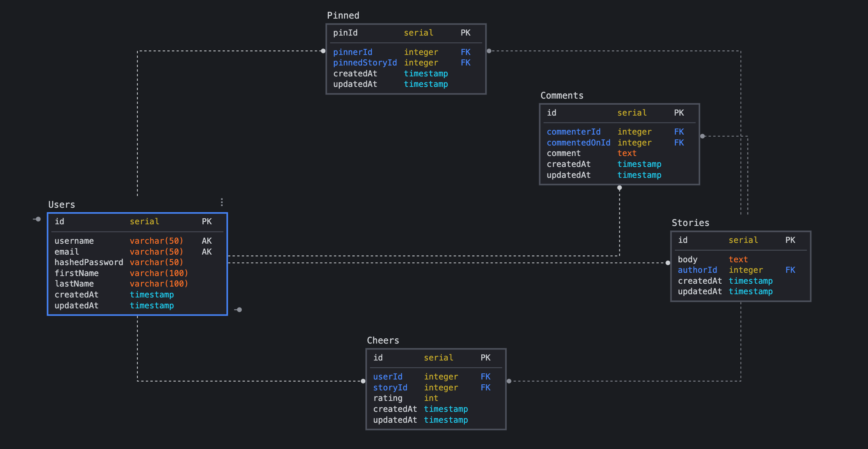Select the hashedPassword field in Users
The height and width of the screenshot is (449, 868).
tap(88, 262)
